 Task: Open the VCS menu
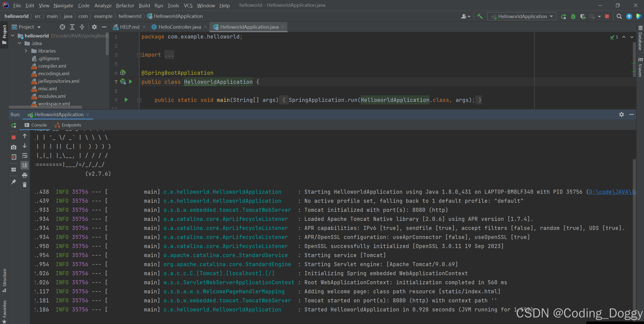[x=188, y=5]
